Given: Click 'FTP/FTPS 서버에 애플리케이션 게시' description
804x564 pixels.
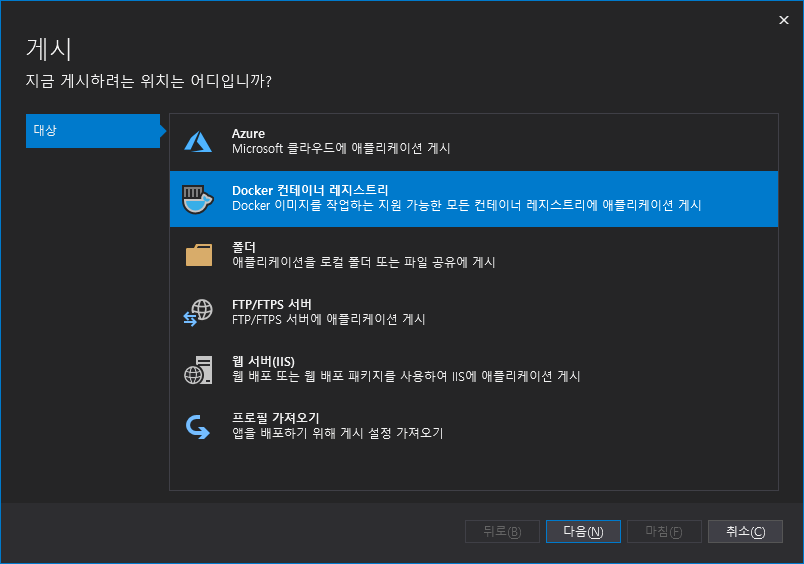Looking at the screenshot, I should coord(329,319).
